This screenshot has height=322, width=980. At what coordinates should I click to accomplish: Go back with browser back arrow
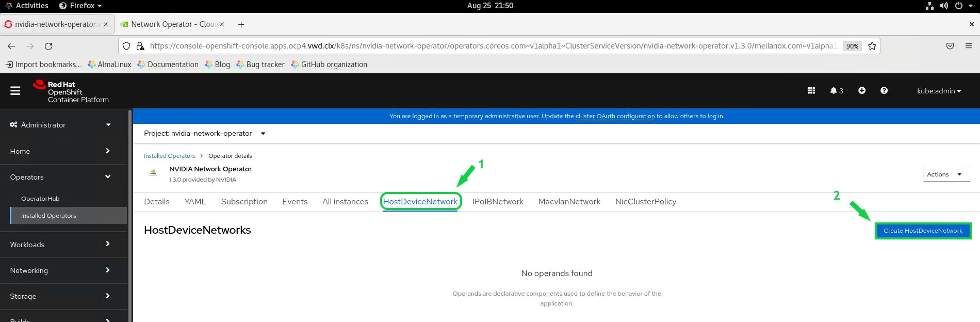[11, 46]
